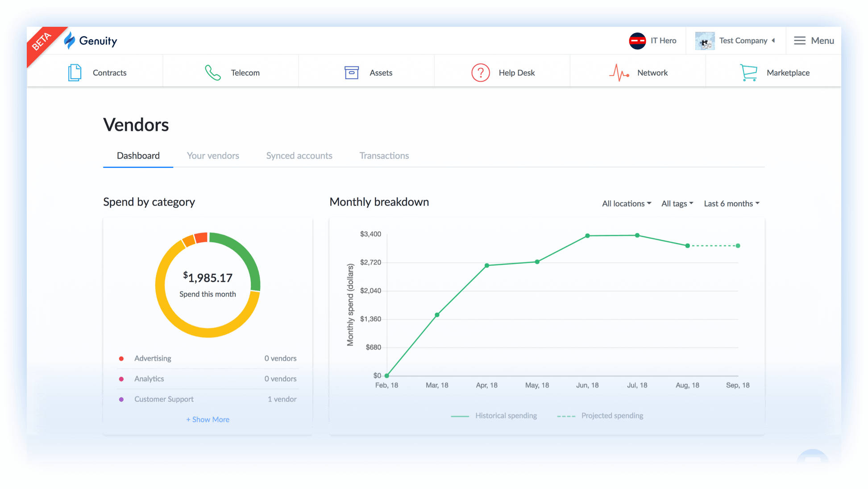Image resolution: width=868 pixels, height=489 pixels.
Task: Change the Last 6 months time range
Action: tap(731, 203)
